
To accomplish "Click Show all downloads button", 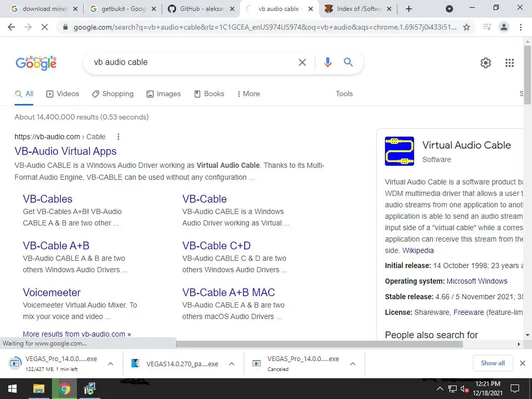I will pyautogui.click(x=493, y=363).
